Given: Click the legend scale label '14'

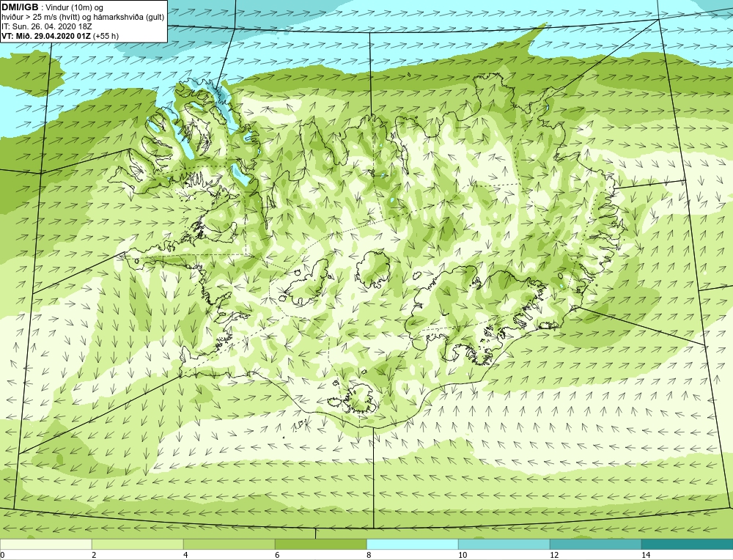Looking at the screenshot, I should [x=646, y=555].
